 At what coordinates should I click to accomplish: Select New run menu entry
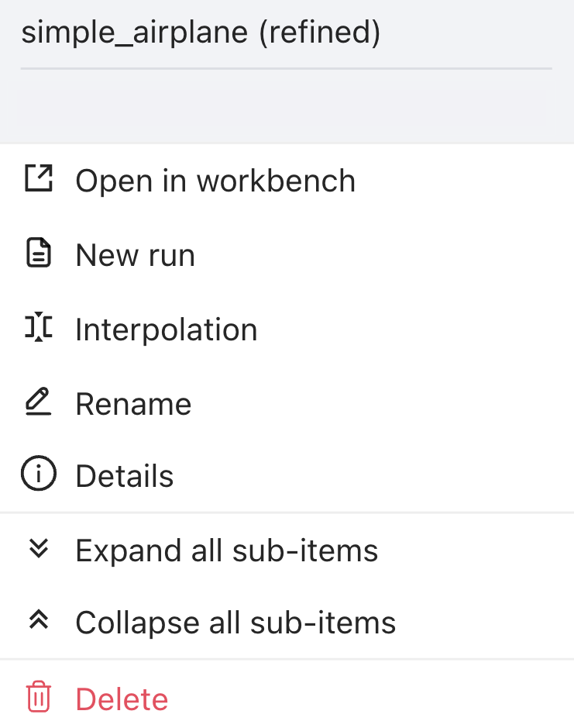pyautogui.click(x=135, y=255)
